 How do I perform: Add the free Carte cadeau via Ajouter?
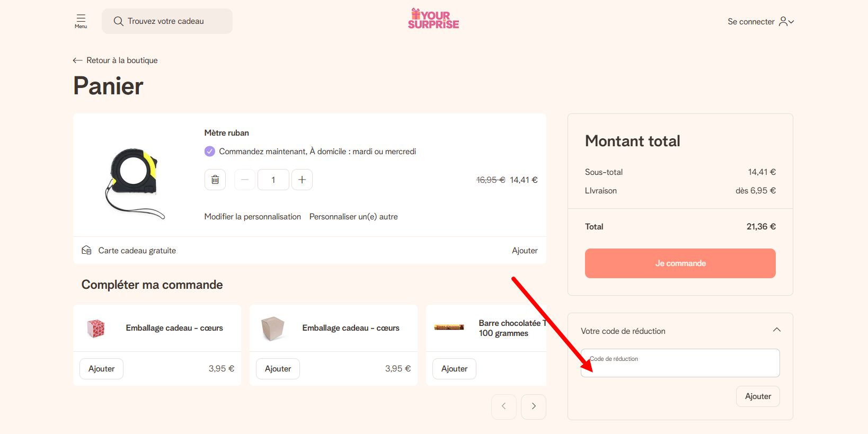pos(525,251)
